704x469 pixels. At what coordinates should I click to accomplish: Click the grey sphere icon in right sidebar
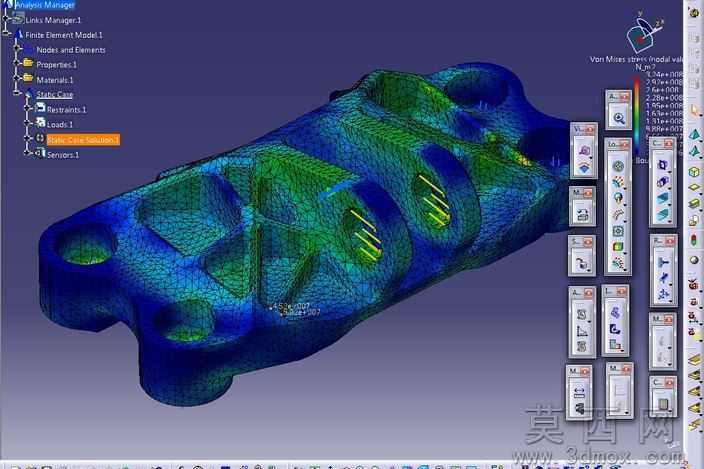click(694, 260)
